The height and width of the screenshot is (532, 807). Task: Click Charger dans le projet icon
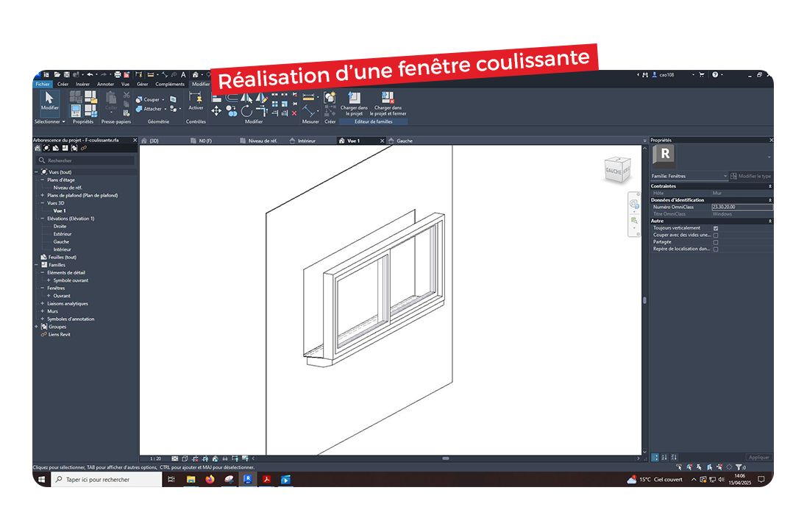354,101
